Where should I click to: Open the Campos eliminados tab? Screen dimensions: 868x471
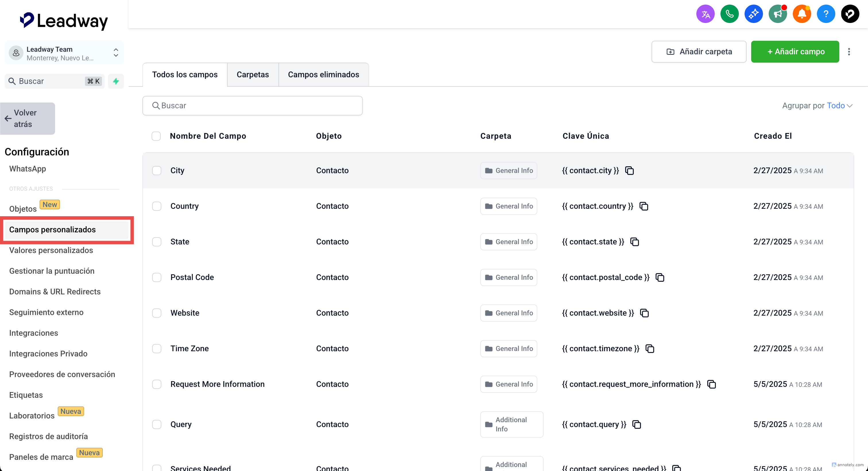323,74
